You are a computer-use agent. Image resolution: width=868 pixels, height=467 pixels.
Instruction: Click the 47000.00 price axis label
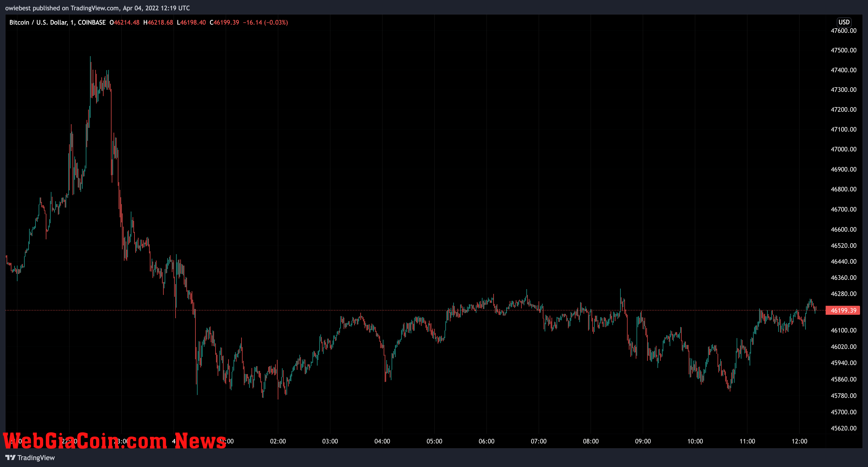843,149
